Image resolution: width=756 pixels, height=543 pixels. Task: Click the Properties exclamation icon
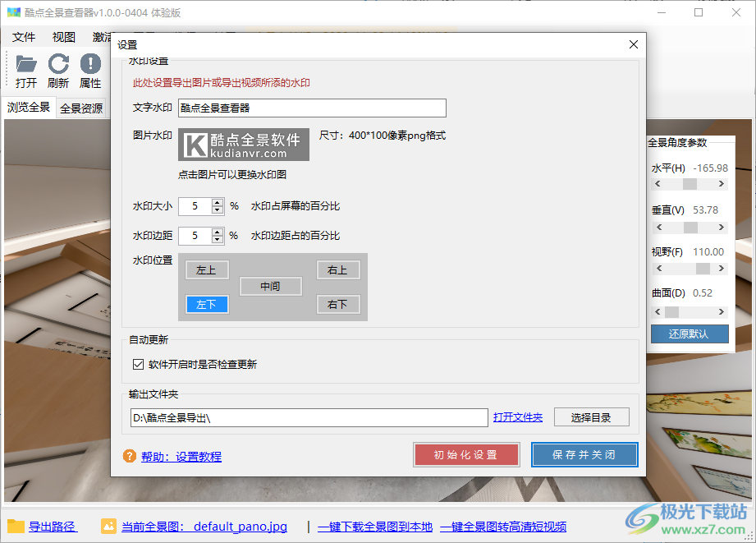(x=90, y=64)
